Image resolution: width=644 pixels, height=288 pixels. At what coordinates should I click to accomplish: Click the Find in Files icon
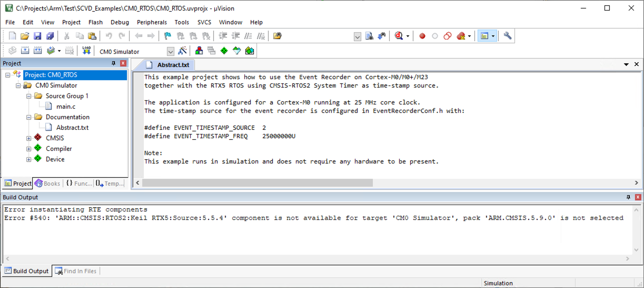coord(370,36)
